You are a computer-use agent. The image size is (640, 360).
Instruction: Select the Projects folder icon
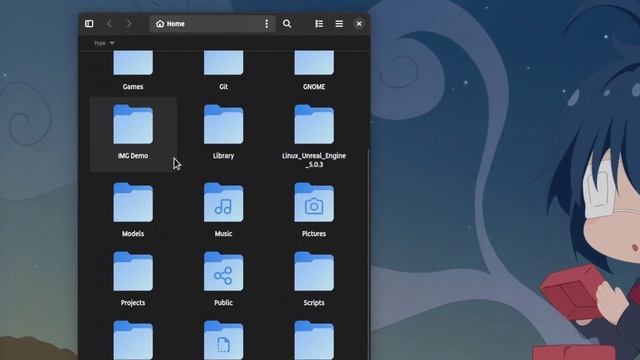[133, 271]
